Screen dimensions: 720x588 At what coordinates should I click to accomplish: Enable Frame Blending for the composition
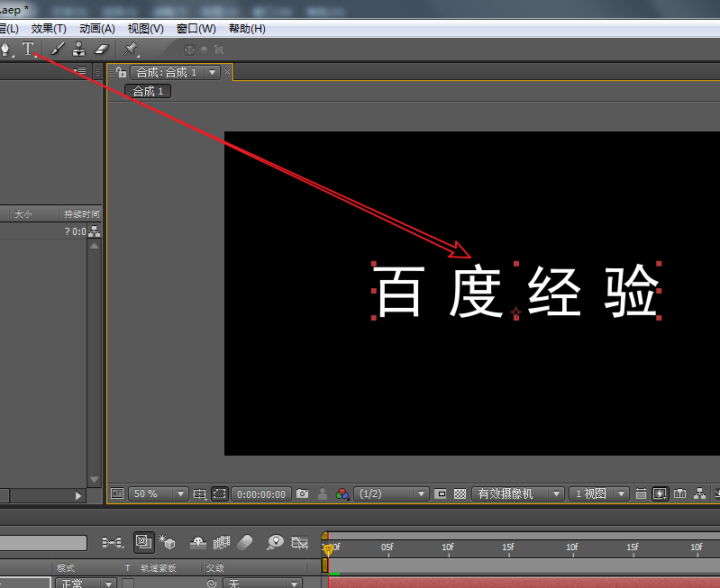(222, 543)
